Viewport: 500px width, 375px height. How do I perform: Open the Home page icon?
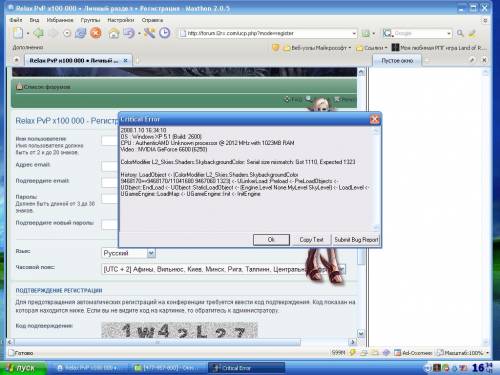(x=114, y=33)
